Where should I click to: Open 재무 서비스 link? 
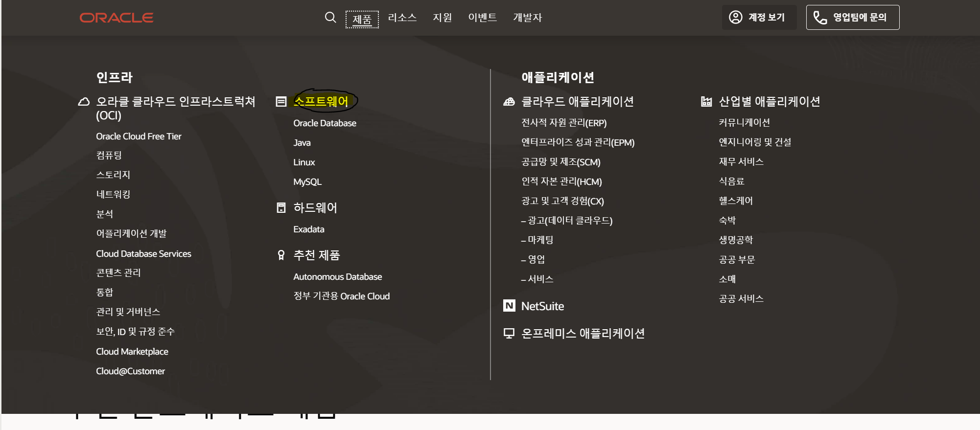(741, 162)
